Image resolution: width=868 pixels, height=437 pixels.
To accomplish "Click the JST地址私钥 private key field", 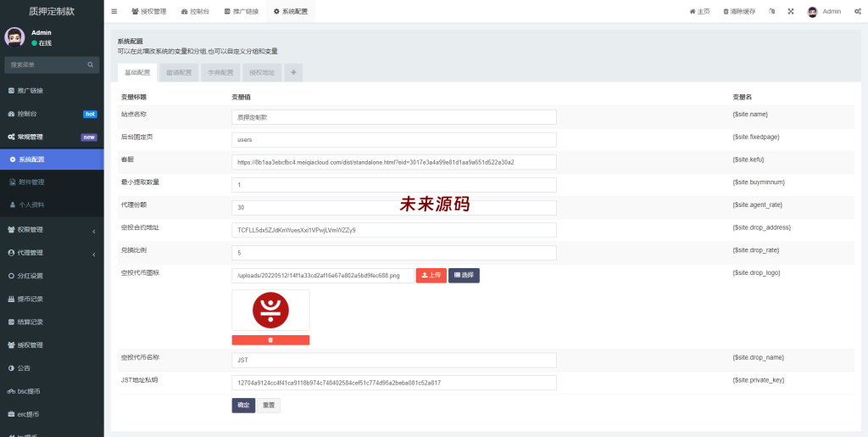I will [x=394, y=383].
